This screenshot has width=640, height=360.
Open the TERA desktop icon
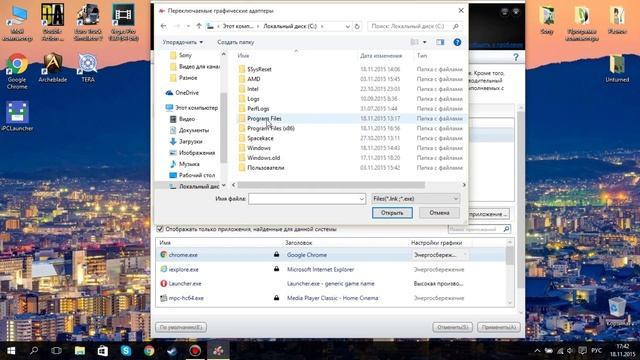pos(88,69)
